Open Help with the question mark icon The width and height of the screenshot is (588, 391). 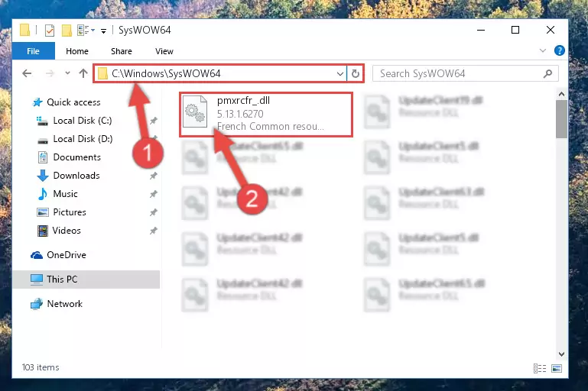coord(559,50)
